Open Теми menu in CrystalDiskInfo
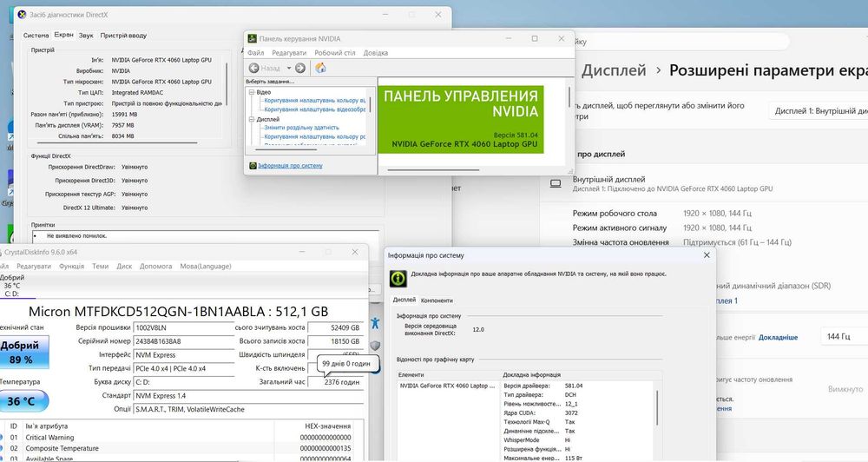868x462 pixels. click(x=100, y=267)
